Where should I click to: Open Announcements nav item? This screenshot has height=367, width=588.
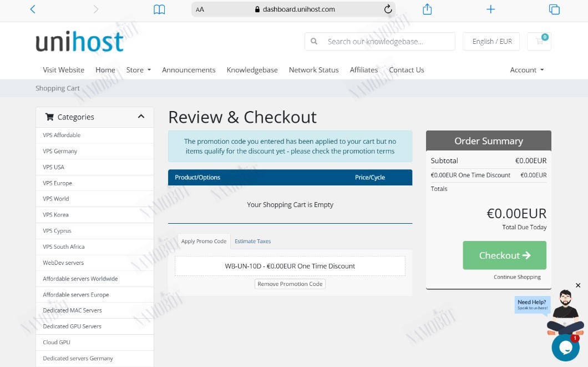coord(189,70)
